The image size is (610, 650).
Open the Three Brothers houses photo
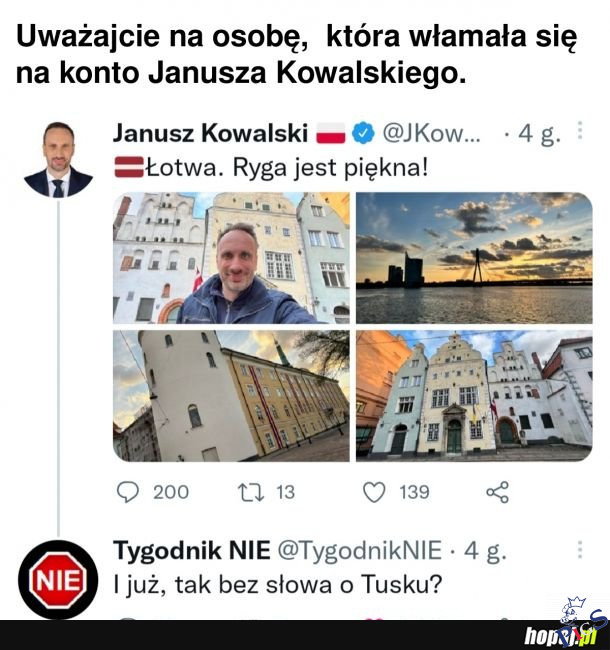click(474, 396)
